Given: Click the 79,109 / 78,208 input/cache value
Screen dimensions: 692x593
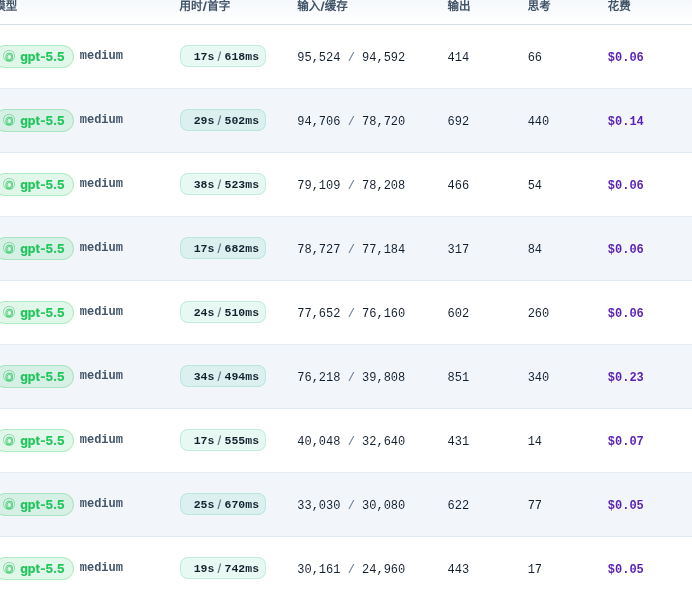Looking at the screenshot, I should [351, 185].
